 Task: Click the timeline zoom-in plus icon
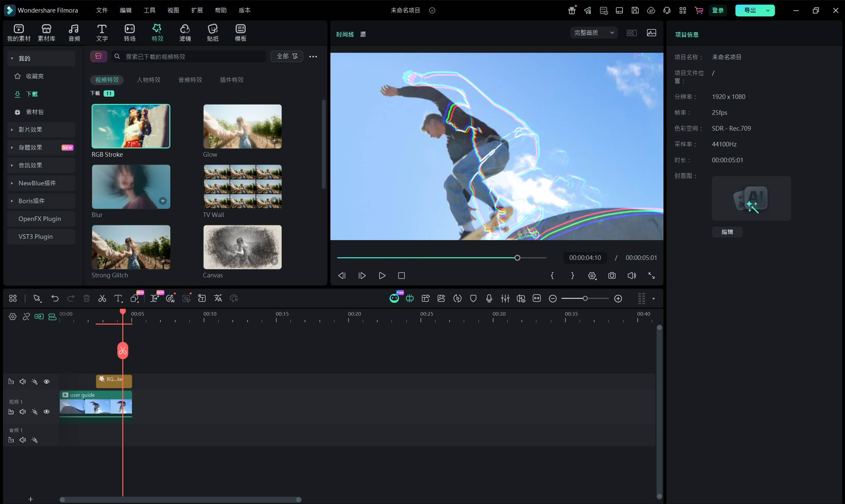(618, 299)
